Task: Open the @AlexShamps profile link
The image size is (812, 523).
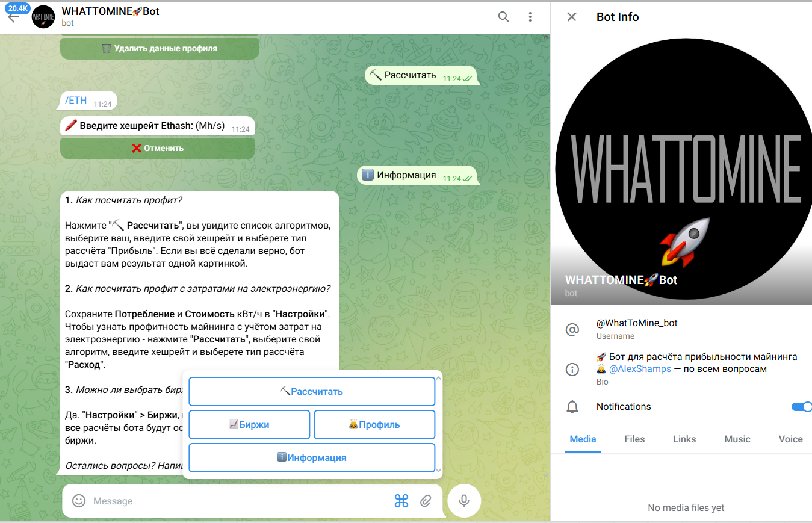Action: [x=640, y=369]
